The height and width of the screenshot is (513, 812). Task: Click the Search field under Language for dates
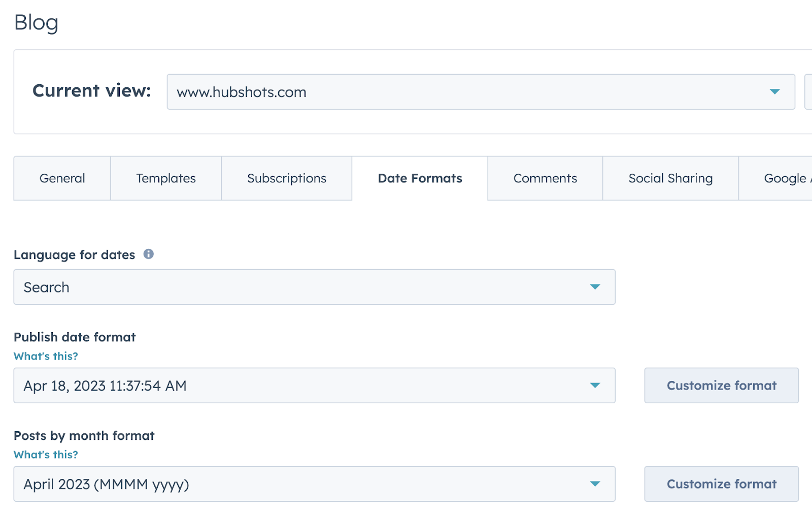304,287
